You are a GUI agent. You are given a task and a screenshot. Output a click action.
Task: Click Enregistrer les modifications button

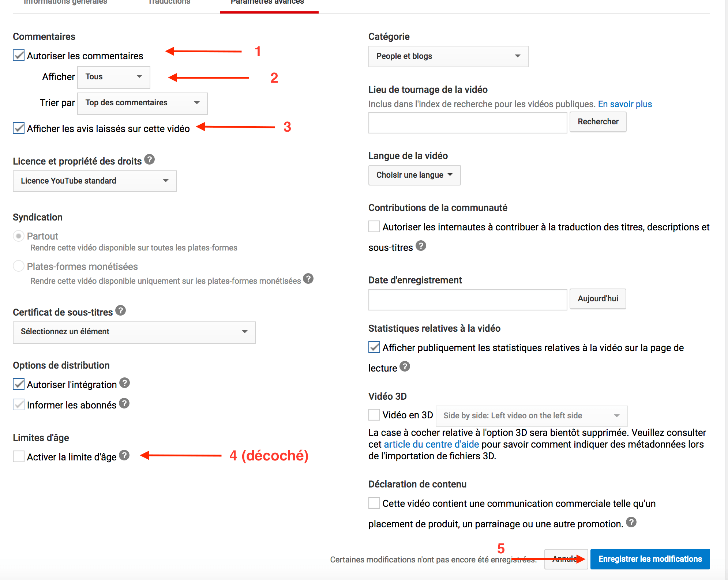click(x=650, y=559)
